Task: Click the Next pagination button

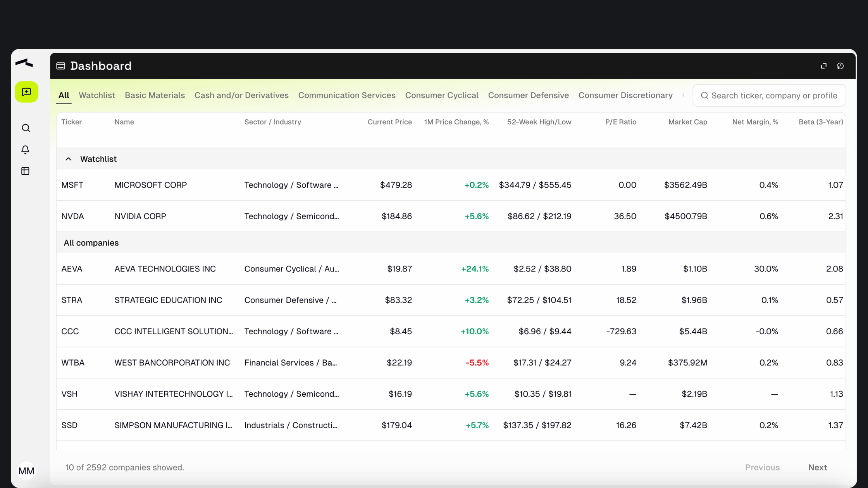Action: pyautogui.click(x=818, y=467)
